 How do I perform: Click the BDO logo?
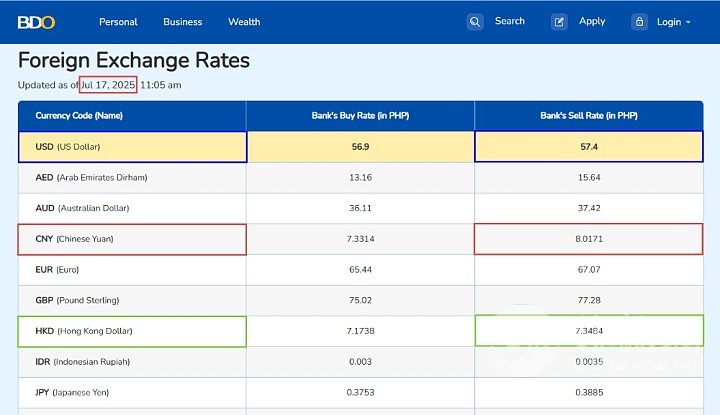[x=36, y=22]
